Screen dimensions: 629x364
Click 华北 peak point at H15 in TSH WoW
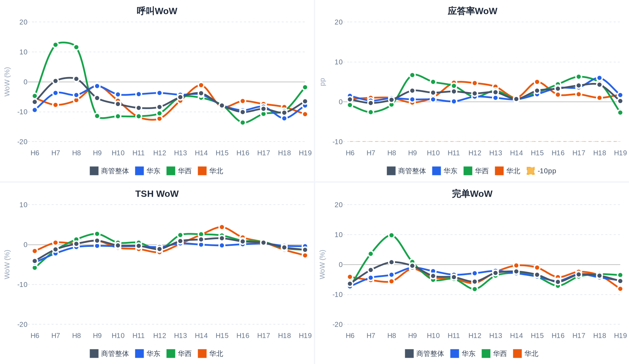[x=222, y=227]
